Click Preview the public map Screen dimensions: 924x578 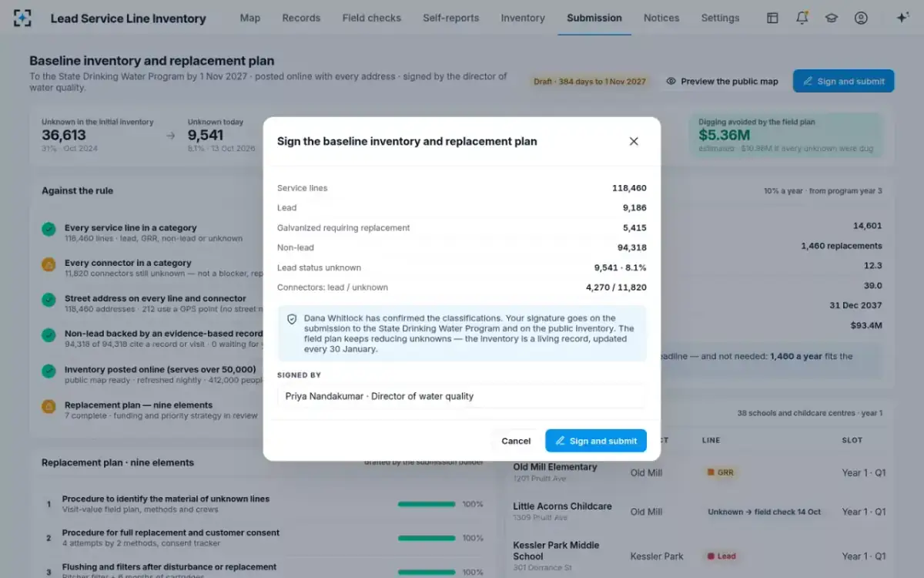722,81
